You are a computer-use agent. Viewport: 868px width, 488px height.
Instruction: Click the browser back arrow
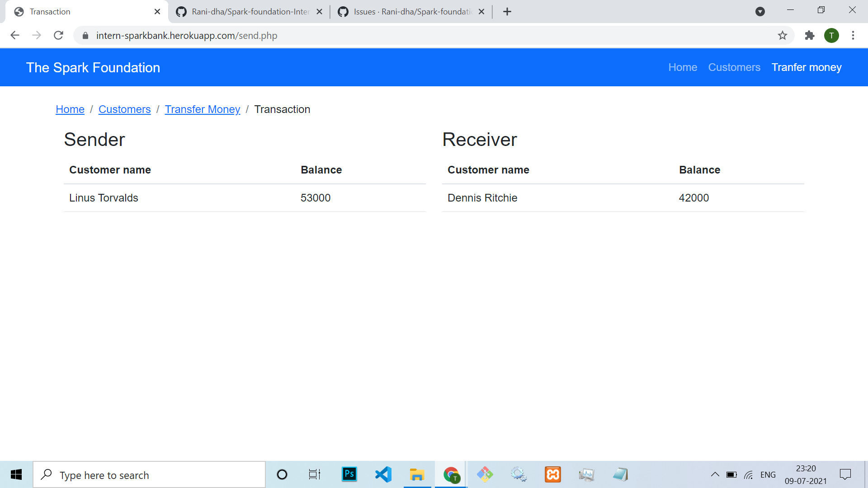coord(15,35)
